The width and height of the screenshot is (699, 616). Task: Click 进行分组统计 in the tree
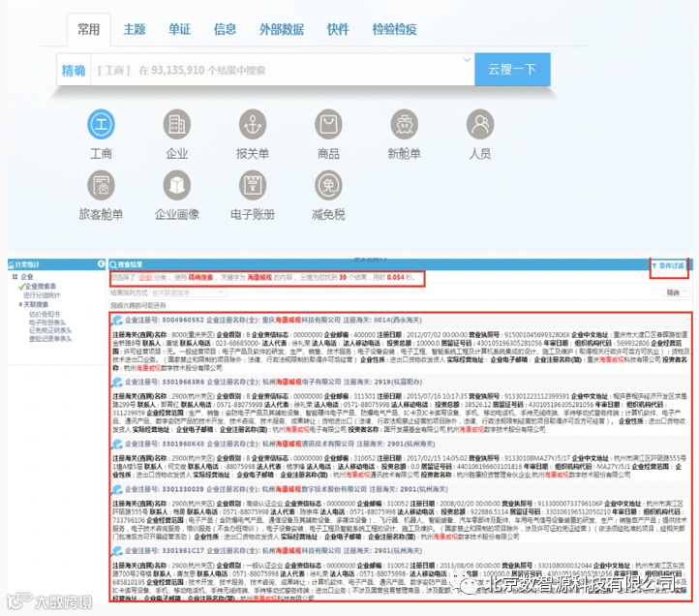[x=42, y=294]
